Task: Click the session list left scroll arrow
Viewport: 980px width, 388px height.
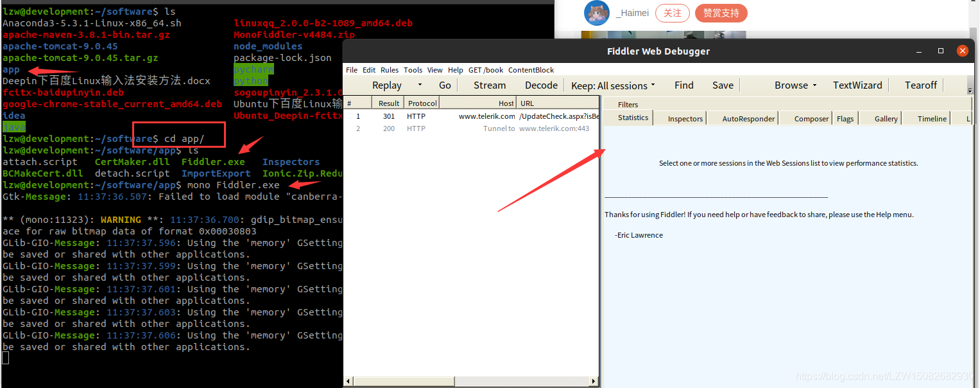Action: (x=349, y=382)
